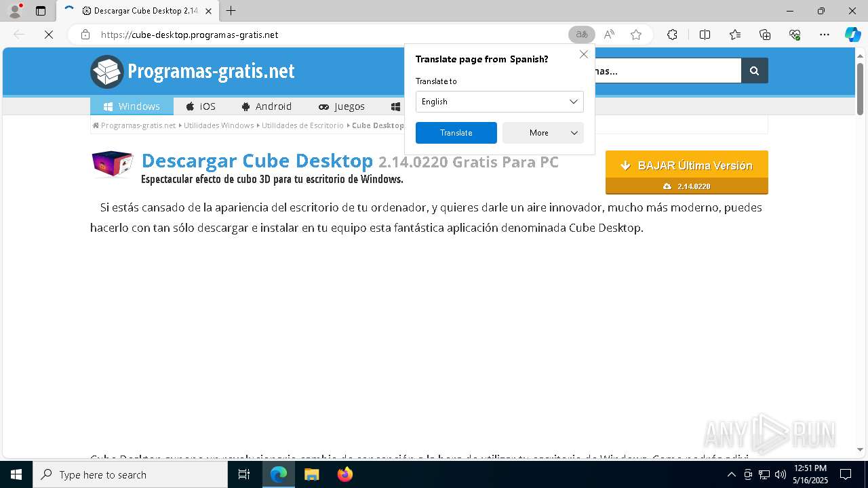
Task: Expand the Translate to English dropdown
Action: pyautogui.click(x=499, y=102)
